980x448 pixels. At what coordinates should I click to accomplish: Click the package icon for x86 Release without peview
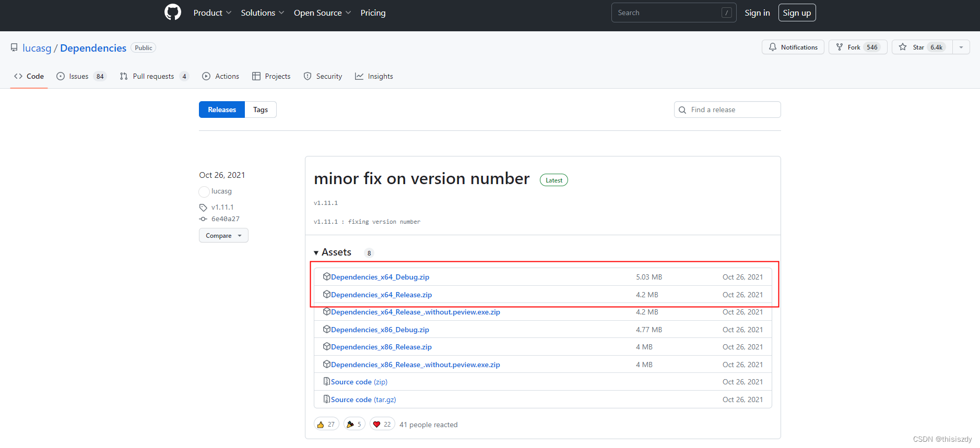327,364
